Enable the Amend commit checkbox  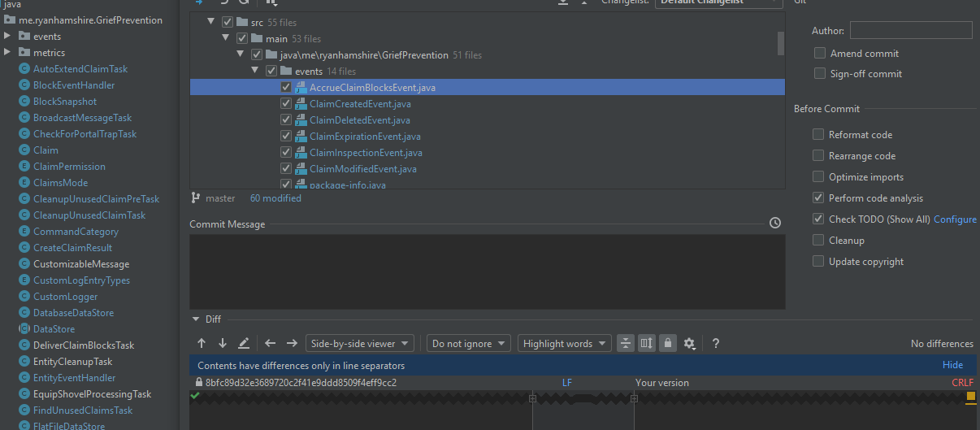(x=820, y=53)
